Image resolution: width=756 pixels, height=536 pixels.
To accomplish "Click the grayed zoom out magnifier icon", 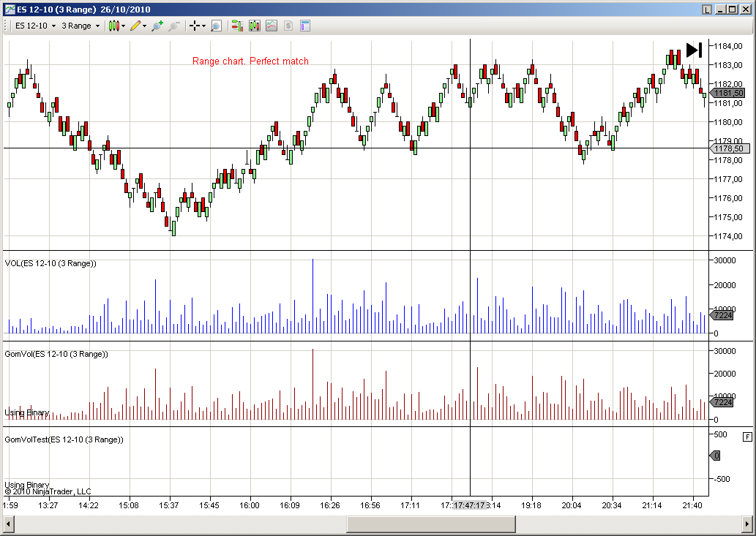I will [x=174, y=26].
